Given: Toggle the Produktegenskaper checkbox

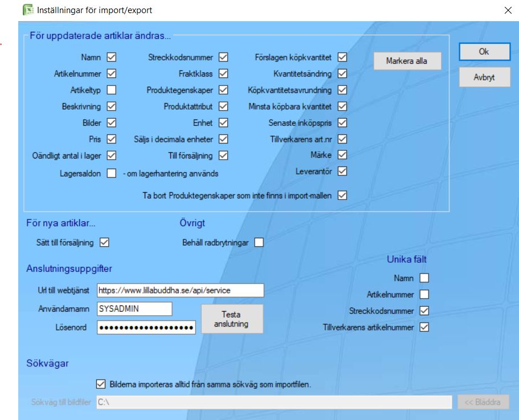Looking at the screenshot, I should pos(223,90).
